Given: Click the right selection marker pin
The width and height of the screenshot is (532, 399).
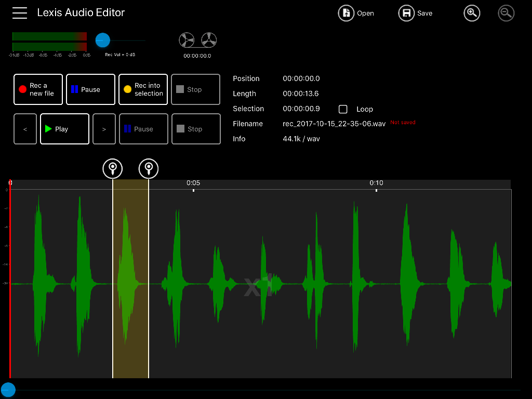Looking at the screenshot, I should pos(149,168).
